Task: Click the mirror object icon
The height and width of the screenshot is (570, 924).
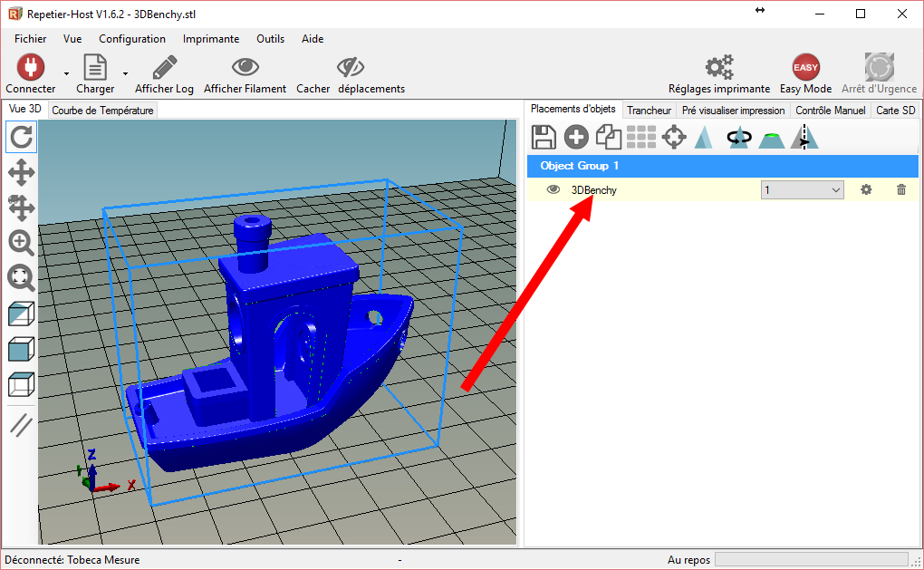Action: point(804,138)
